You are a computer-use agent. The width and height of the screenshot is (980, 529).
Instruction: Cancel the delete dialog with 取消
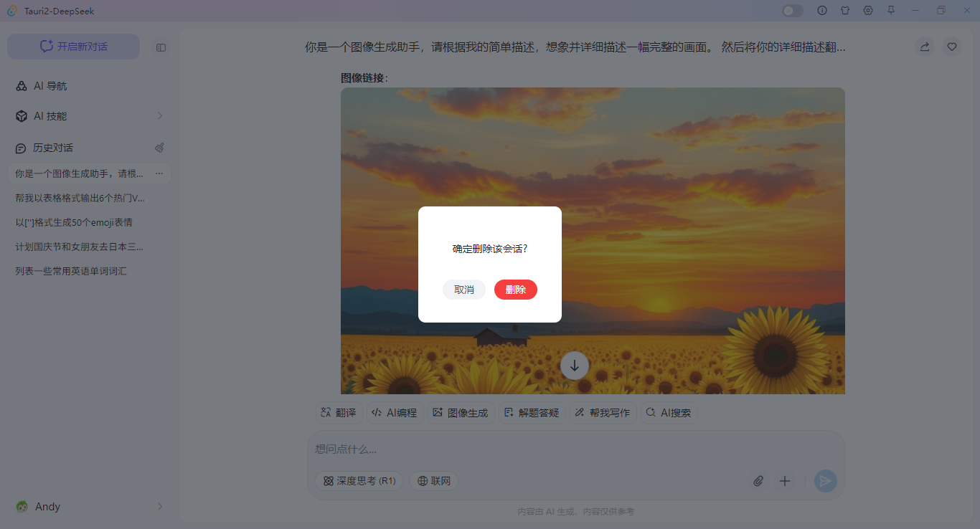[x=464, y=290]
